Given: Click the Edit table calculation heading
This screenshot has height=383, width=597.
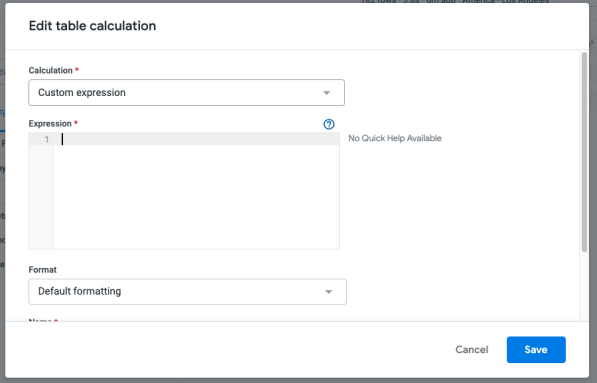Looking at the screenshot, I should pos(93,26).
